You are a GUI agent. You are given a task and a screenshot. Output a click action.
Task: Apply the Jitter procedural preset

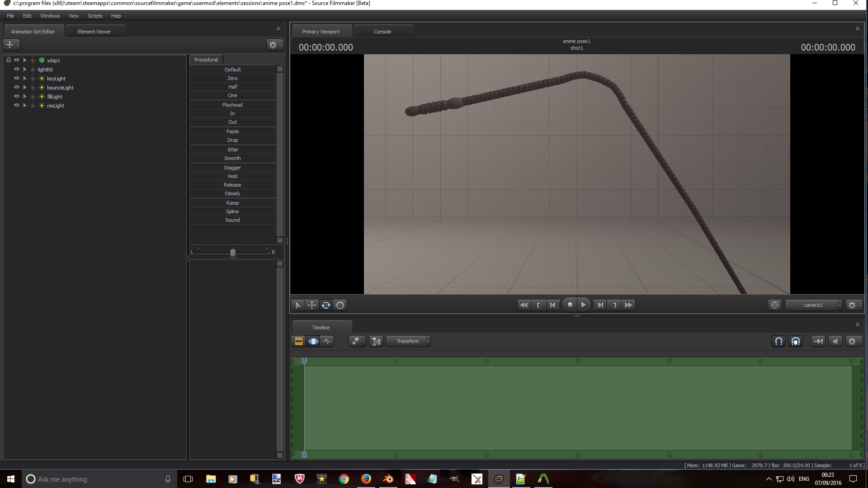coord(232,150)
